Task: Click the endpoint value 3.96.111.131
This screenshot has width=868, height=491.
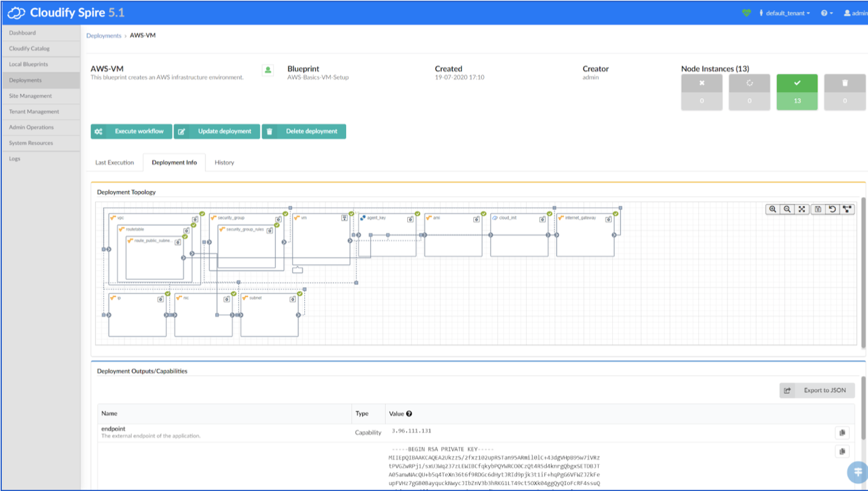Action: tap(412, 431)
